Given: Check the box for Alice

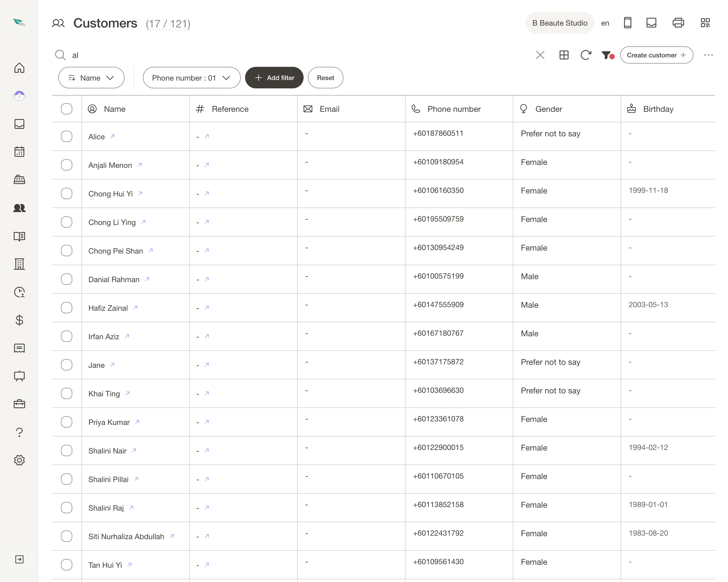Looking at the screenshot, I should pos(67,136).
